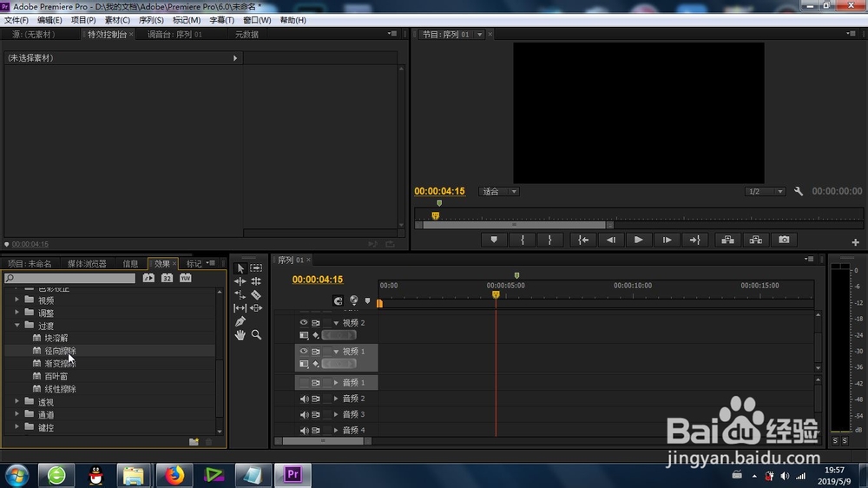Switch to 元数据 tab
868x488 pixels.
click(x=247, y=35)
